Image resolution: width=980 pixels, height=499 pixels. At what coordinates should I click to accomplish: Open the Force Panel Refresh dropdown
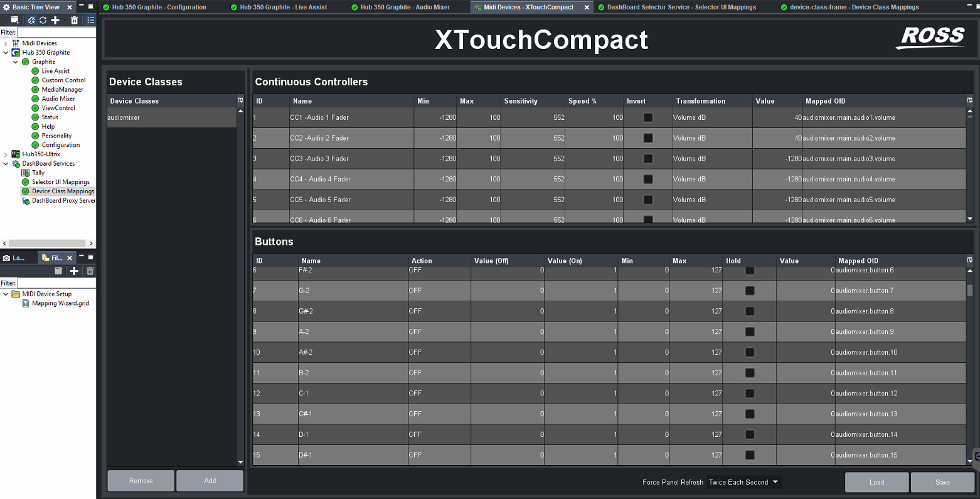743,482
